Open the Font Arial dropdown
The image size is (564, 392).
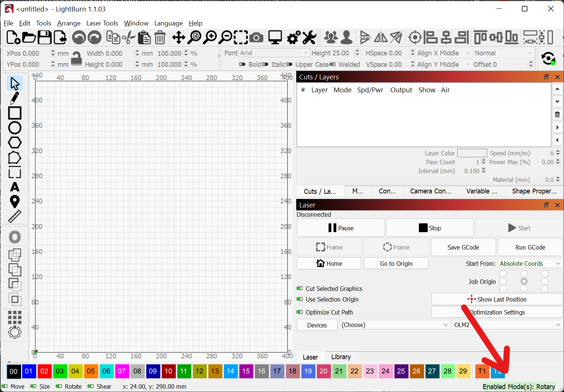click(x=273, y=53)
